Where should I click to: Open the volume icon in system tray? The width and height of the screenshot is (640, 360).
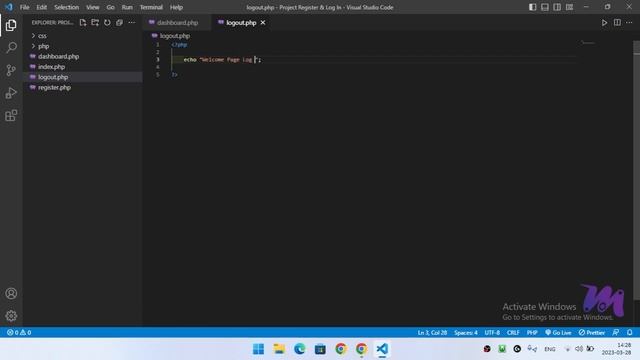pyautogui.click(x=579, y=349)
